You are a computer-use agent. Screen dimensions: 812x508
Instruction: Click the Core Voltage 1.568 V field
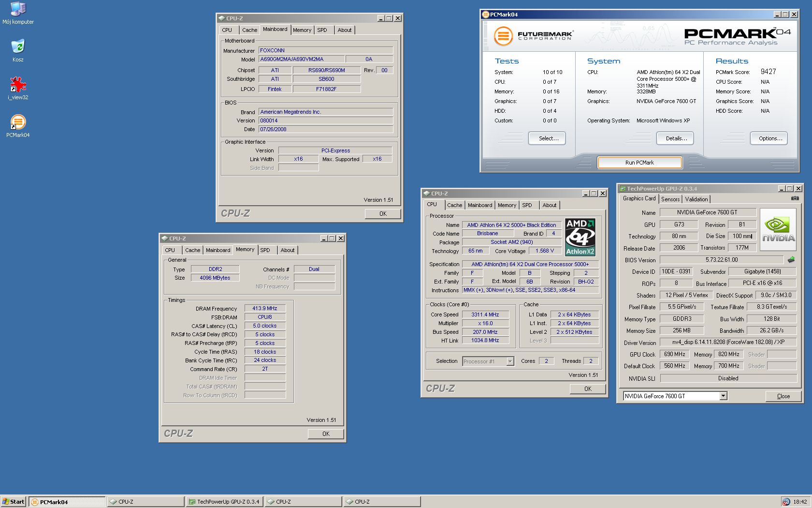[x=545, y=251]
